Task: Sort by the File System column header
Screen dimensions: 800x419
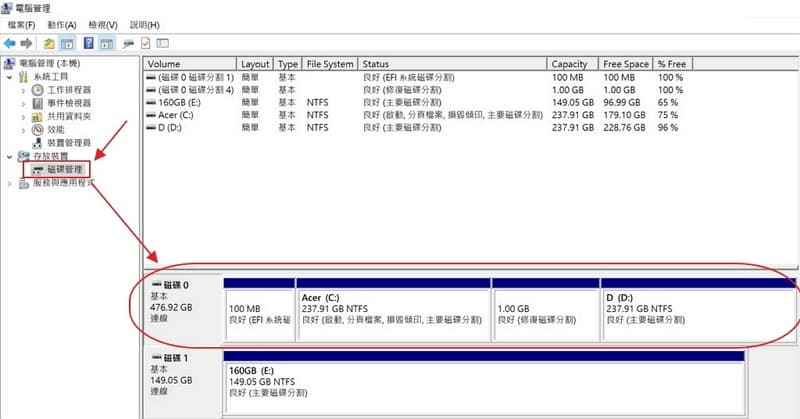Action: point(330,64)
